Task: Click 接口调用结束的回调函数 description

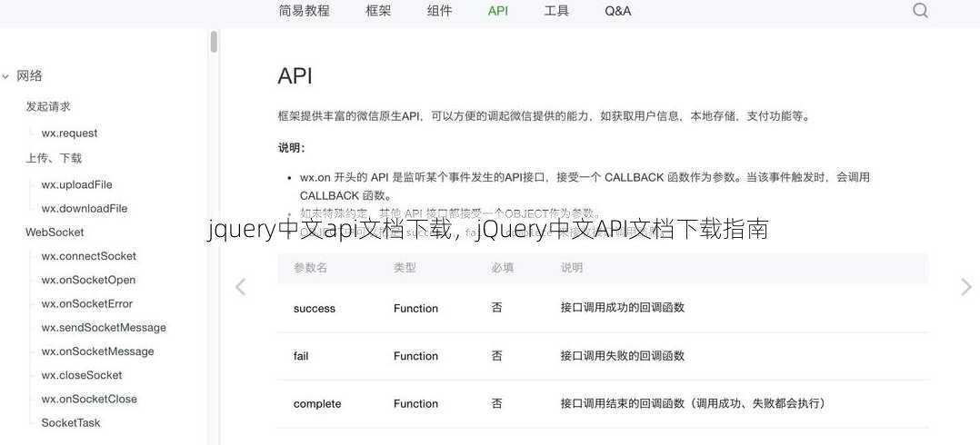Action: click(x=694, y=403)
